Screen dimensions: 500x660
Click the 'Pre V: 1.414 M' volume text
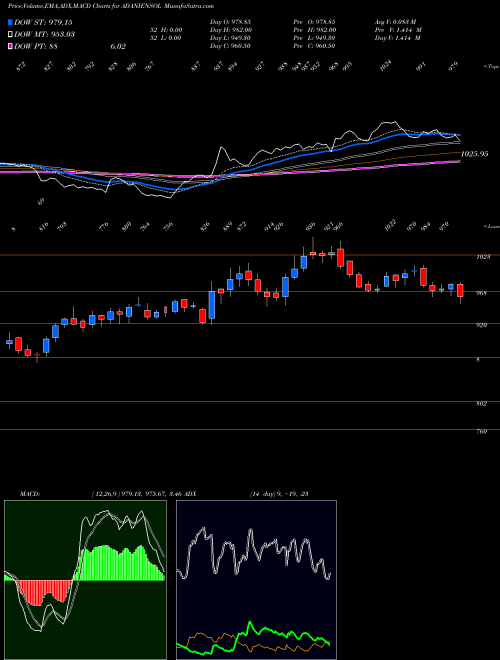click(398, 30)
